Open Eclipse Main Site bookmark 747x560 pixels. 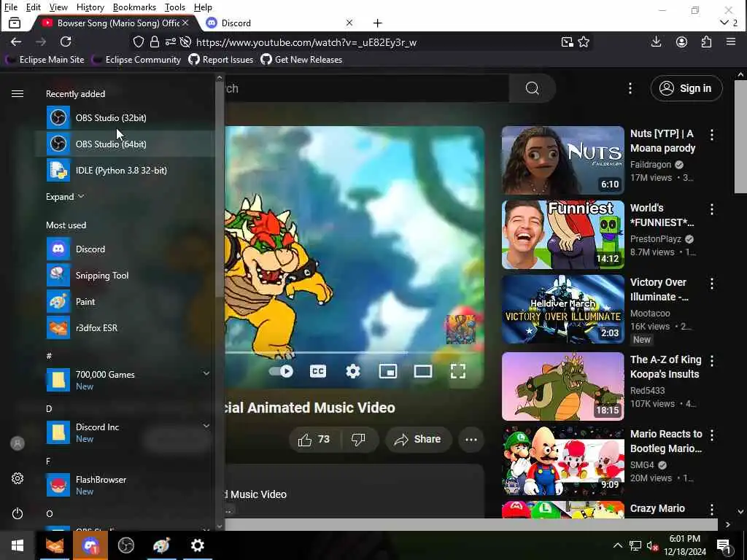point(44,60)
